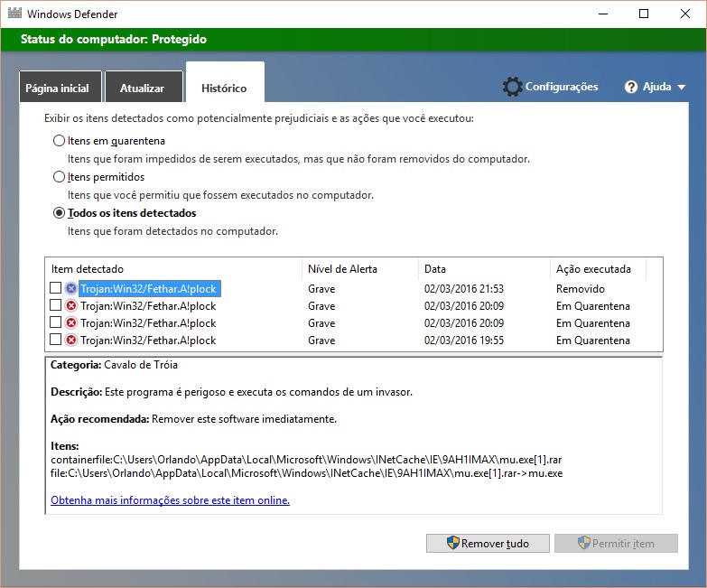Check the box for the 21:53 Trojan entry

click(x=56, y=289)
